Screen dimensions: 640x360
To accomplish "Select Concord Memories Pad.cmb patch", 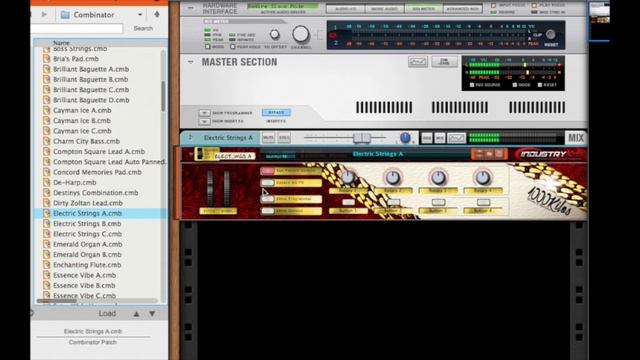I will (x=97, y=172).
